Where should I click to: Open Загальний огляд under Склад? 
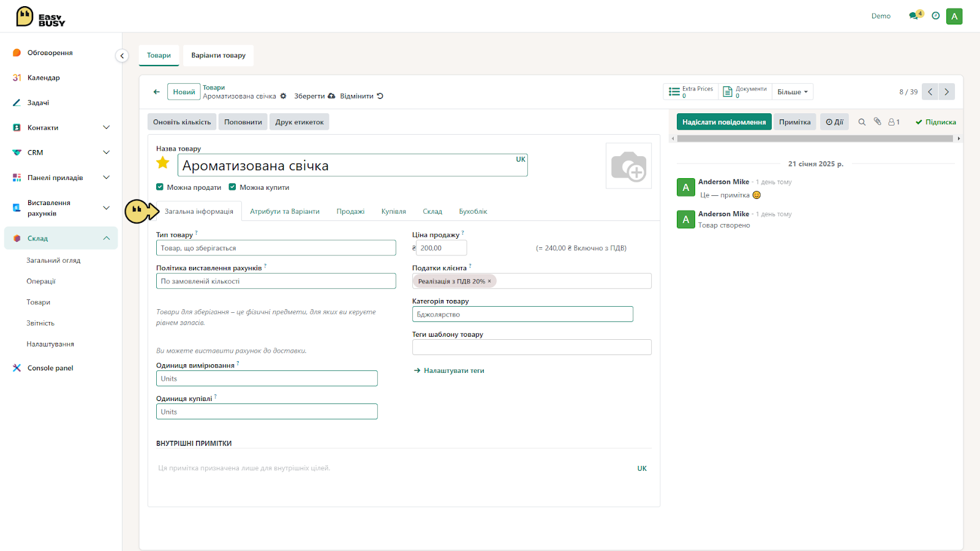(53, 260)
